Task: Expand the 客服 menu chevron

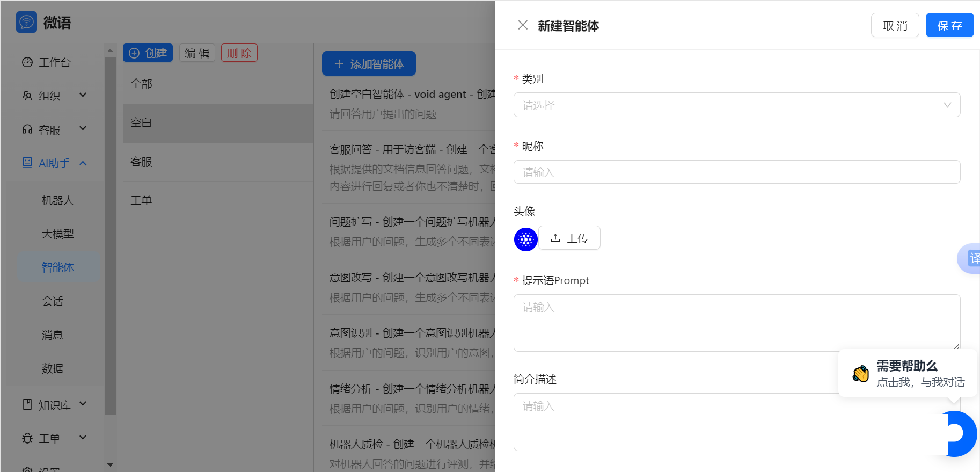Action: point(83,128)
